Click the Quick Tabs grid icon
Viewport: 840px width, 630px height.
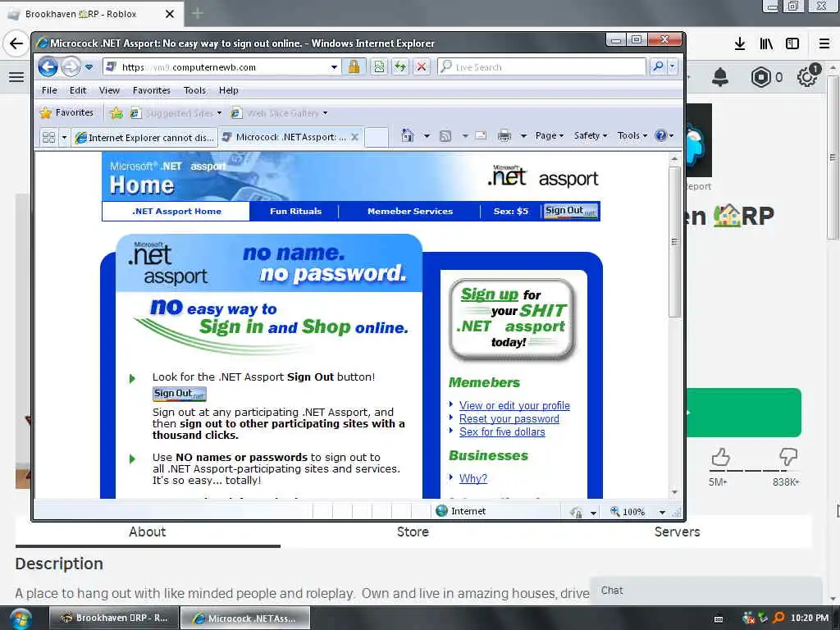(48, 137)
